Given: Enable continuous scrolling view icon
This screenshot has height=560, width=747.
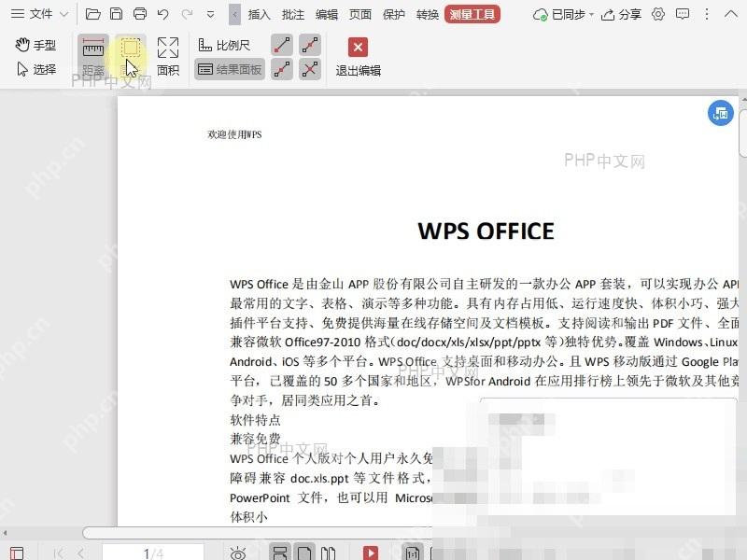Looking at the screenshot, I should [280, 553].
